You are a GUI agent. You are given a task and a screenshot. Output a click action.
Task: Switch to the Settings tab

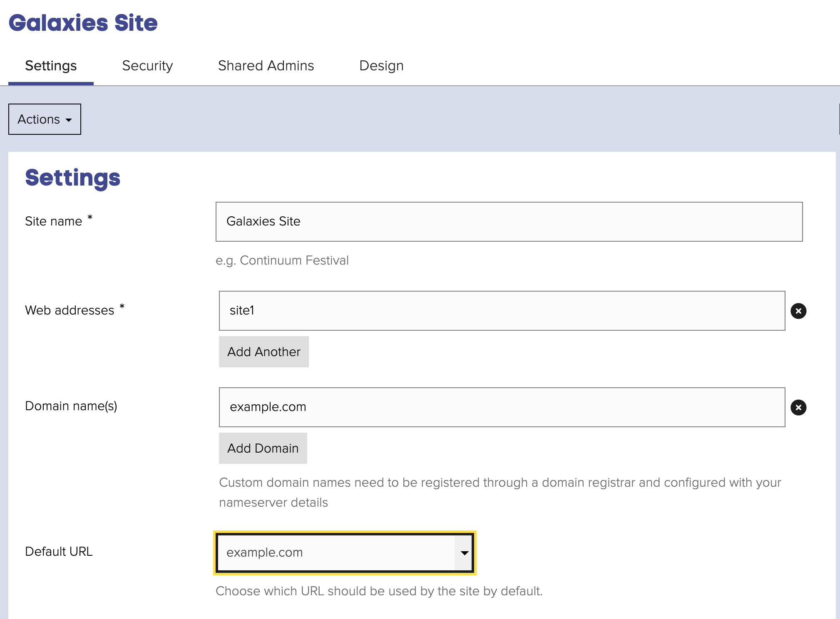point(51,66)
